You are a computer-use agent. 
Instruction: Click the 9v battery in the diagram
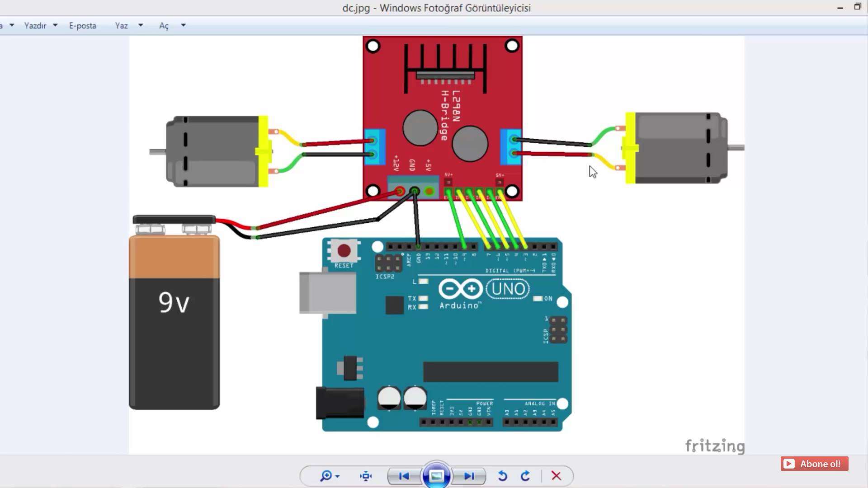coord(174,313)
